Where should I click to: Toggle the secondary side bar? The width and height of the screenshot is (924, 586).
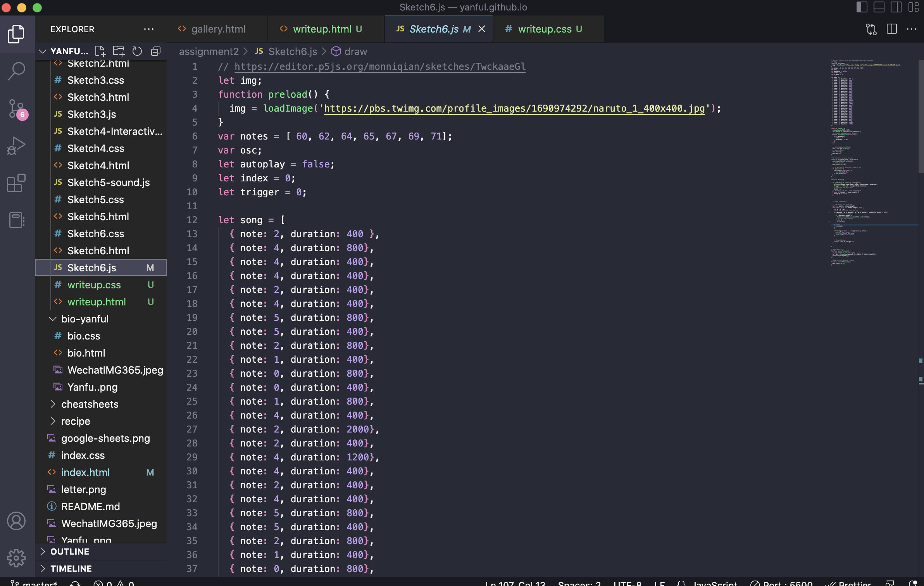tap(896, 7)
